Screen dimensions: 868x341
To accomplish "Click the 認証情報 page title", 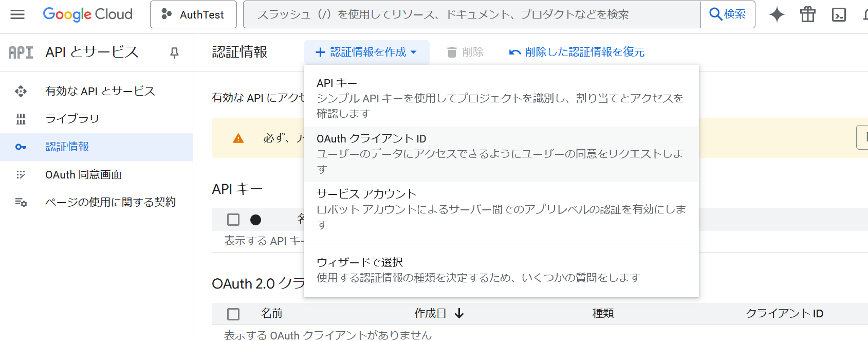I will [239, 52].
